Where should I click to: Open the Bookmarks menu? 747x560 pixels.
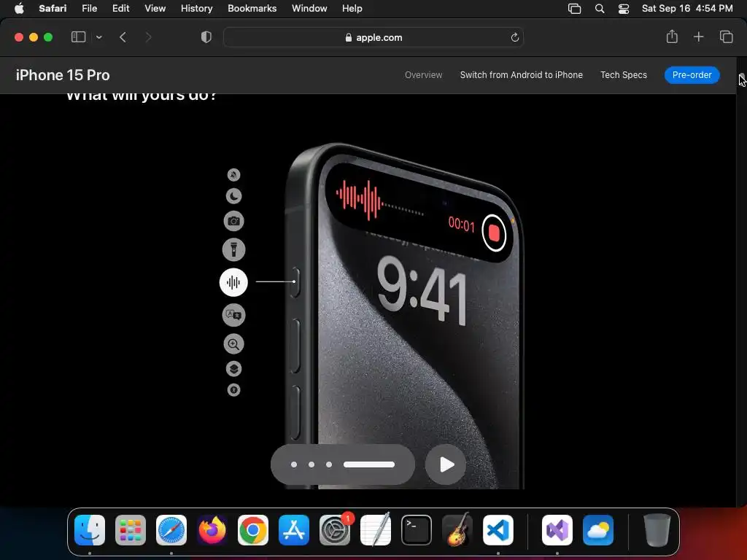pos(252,8)
